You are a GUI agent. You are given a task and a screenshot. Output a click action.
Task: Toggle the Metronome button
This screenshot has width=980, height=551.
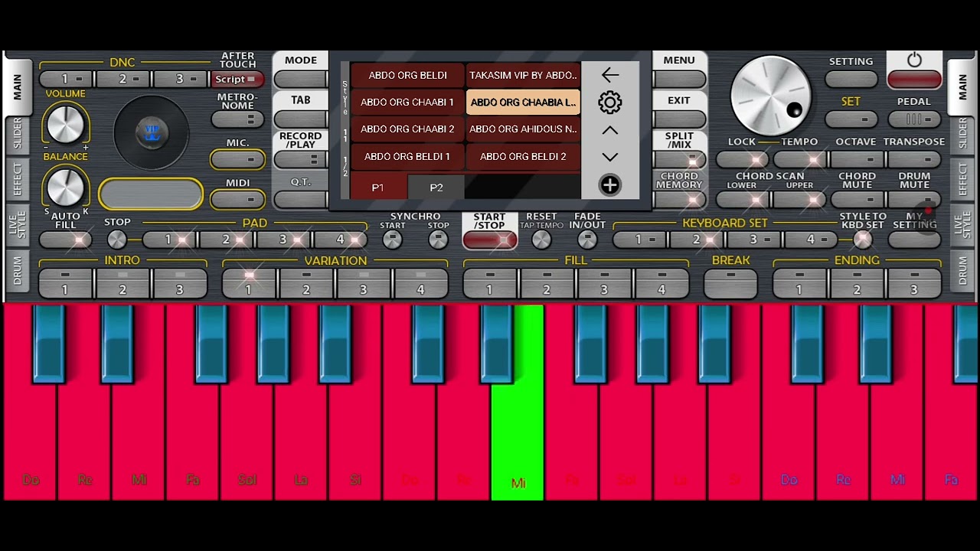237,119
